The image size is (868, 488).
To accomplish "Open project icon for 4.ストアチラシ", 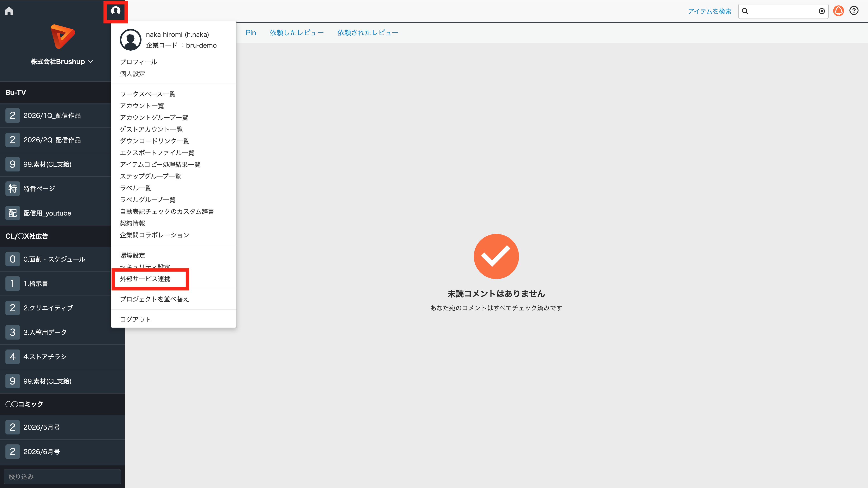I will tap(12, 357).
